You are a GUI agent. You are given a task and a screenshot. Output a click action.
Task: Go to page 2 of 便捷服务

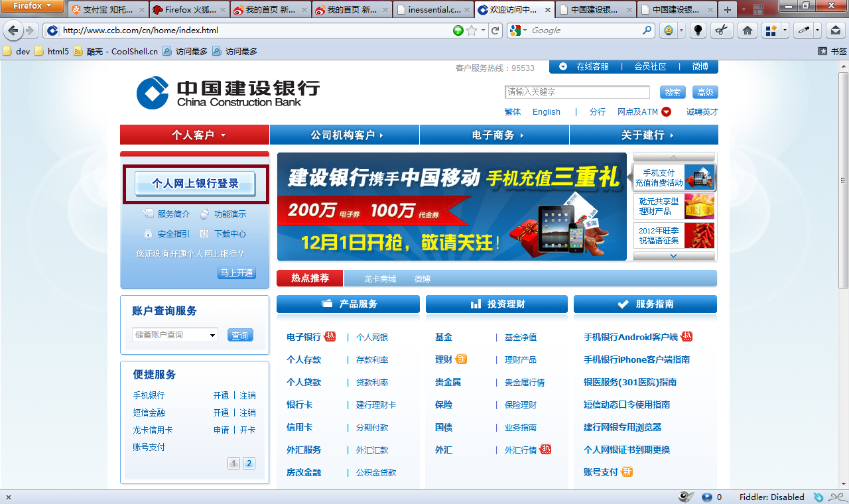click(249, 463)
